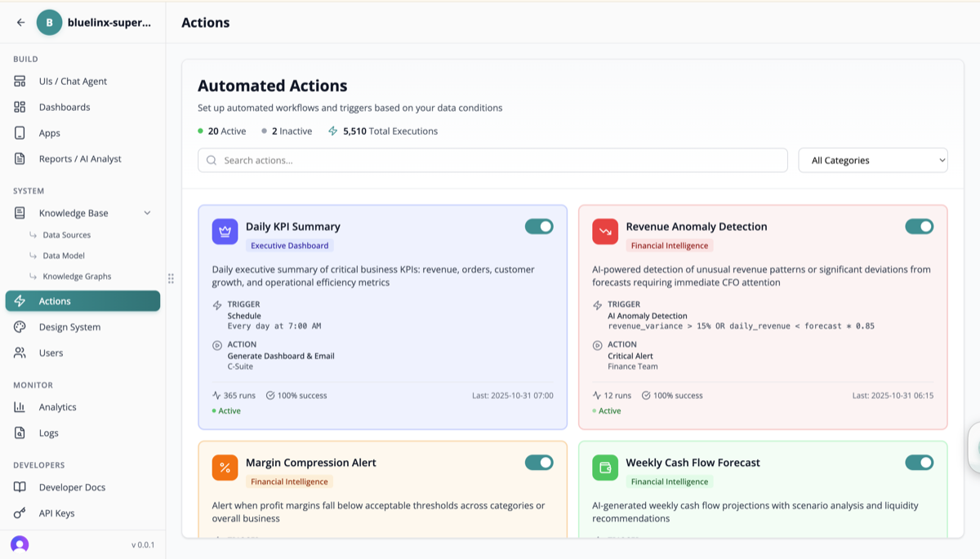The width and height of the screenshot is (980, 559).
Task: Click the Reports / AI Analyst document icon
Action: point(20,159)
